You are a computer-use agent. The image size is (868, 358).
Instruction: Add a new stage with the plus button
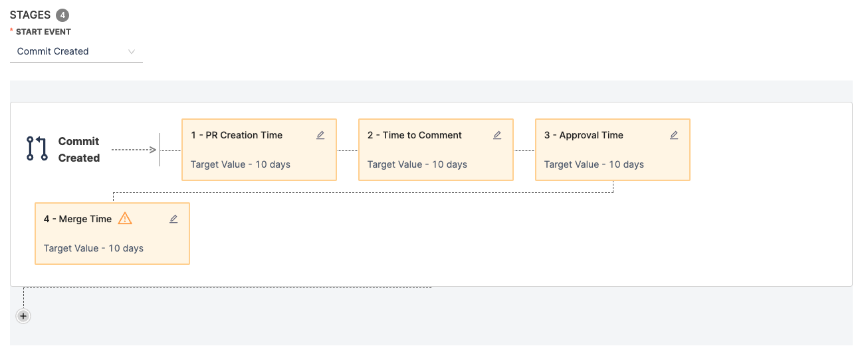coord(23,316)
